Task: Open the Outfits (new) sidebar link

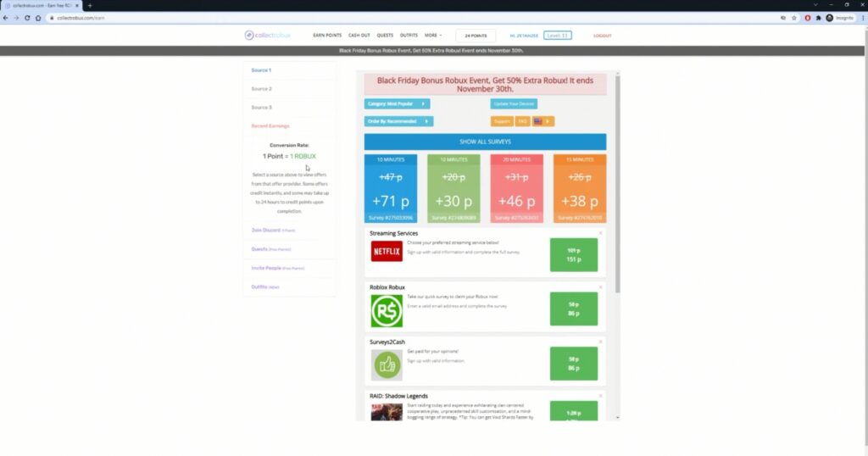Action: tap(265, 286)
